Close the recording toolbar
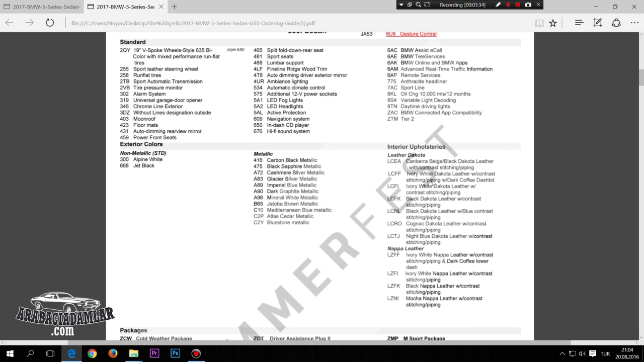 (x=538, y=5)
